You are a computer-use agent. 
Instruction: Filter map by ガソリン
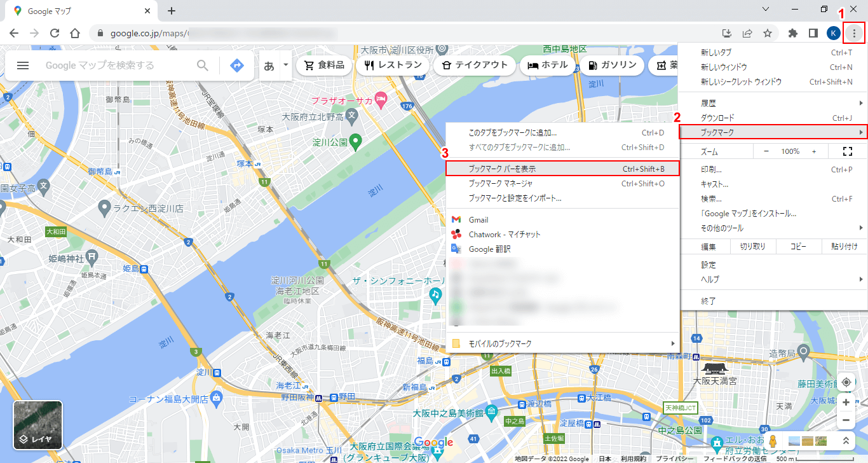(613, 65)
